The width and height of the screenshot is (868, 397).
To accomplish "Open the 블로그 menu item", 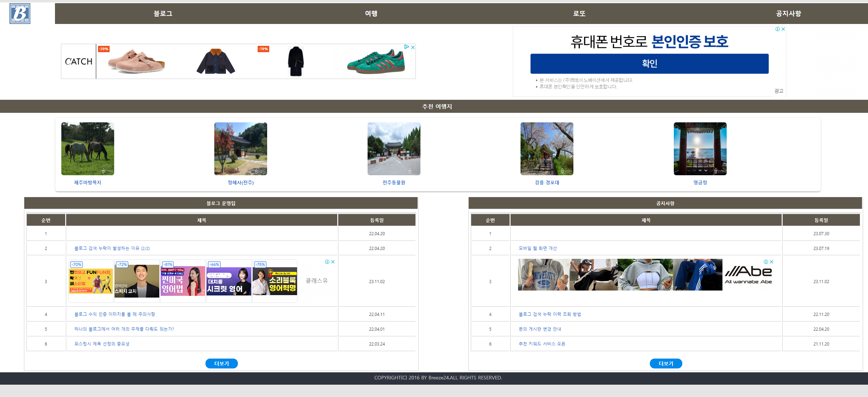I will (163, 13).
